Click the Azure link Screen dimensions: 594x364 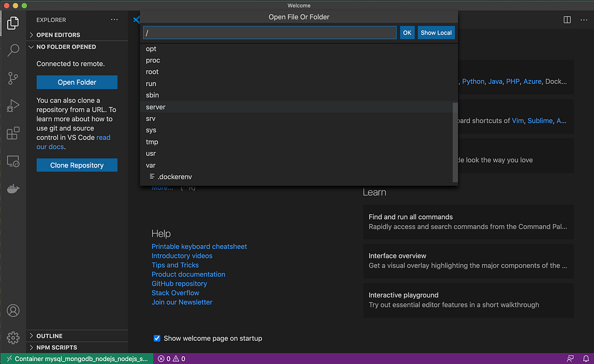532,81
